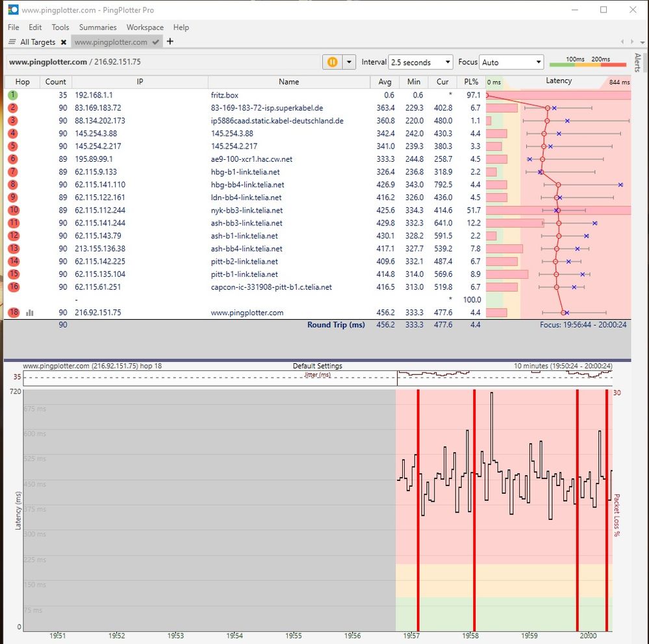Click the Jitter (ms) graph strip
Image resolution: width=649 pixels, height=644 pixels.
coord(318,378)
